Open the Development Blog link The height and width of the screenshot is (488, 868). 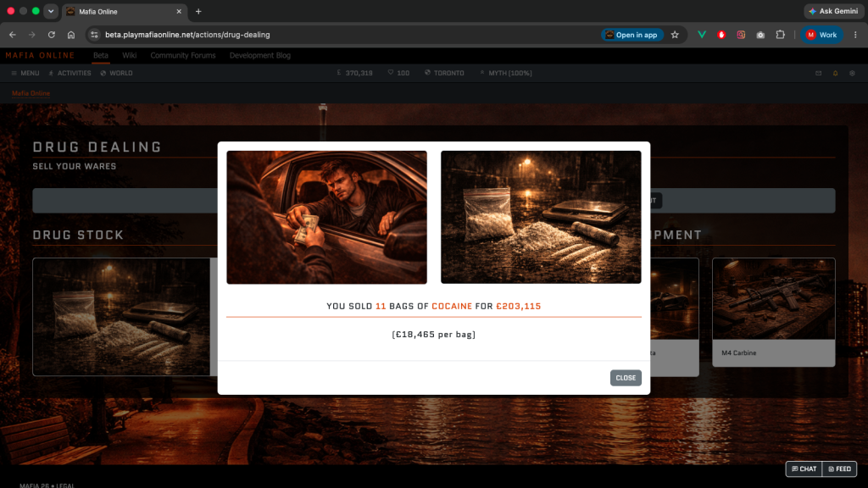259,55
